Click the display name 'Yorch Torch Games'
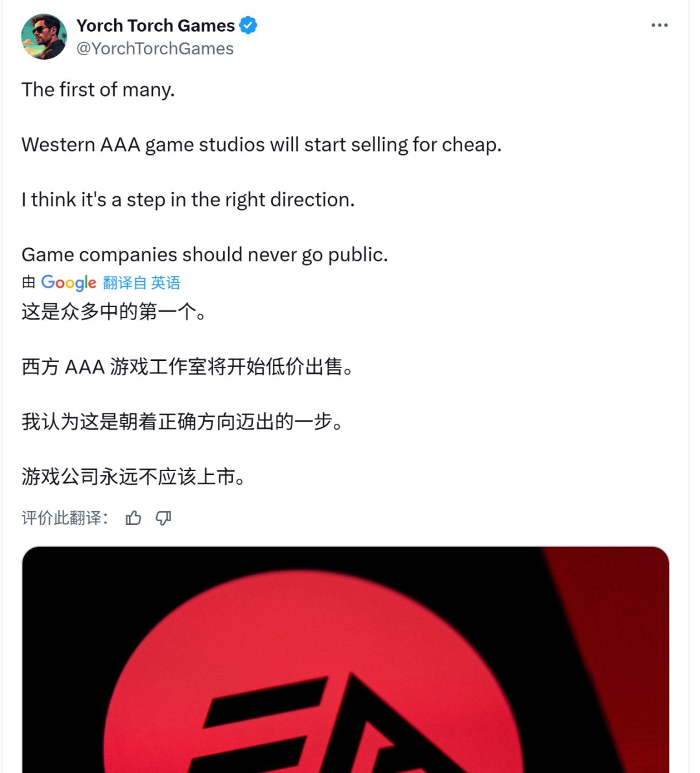 coord(156,25)
